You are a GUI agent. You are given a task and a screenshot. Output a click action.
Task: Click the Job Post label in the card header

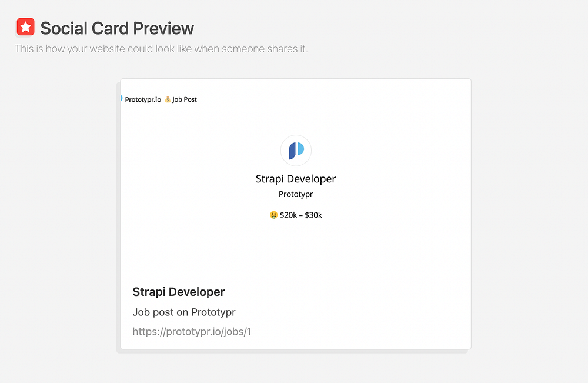click(185, 99)
